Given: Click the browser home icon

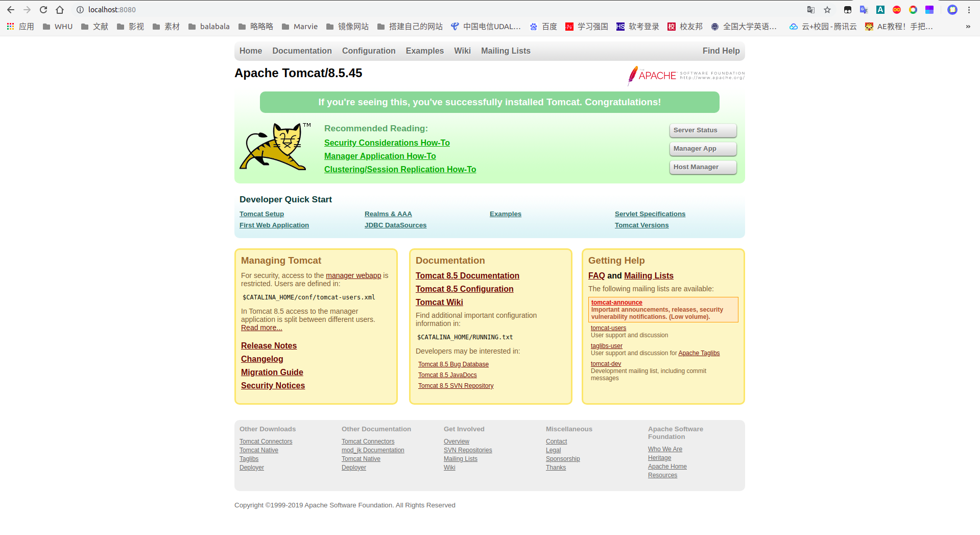Looking at the screenshot, I should pos(60,10).
